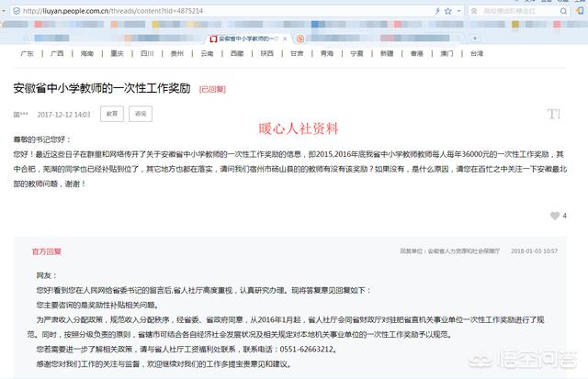Close the 安徽省中小学教师 tab
This screenshot has width=588, height=379.
click(x=285, y=39)
